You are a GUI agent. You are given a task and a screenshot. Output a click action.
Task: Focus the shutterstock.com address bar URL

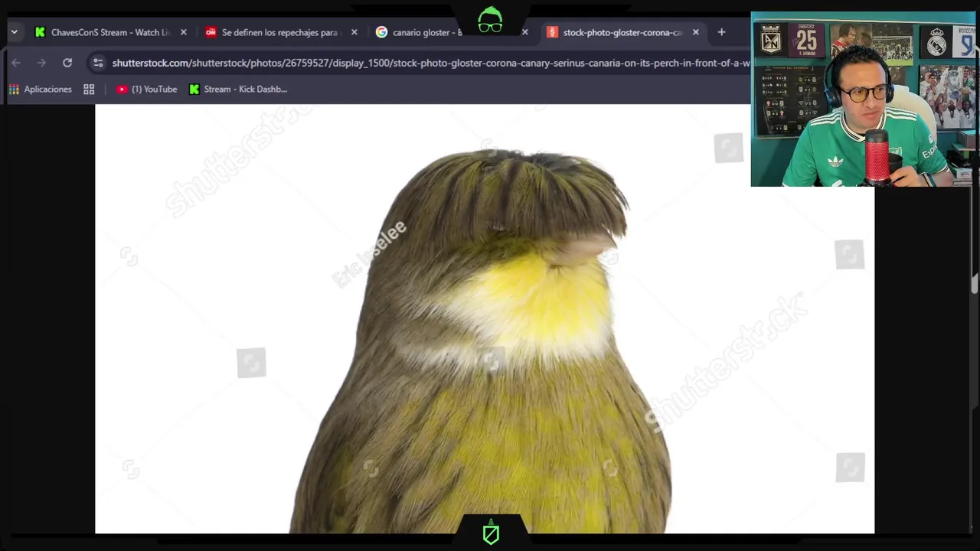coord(430,63)
